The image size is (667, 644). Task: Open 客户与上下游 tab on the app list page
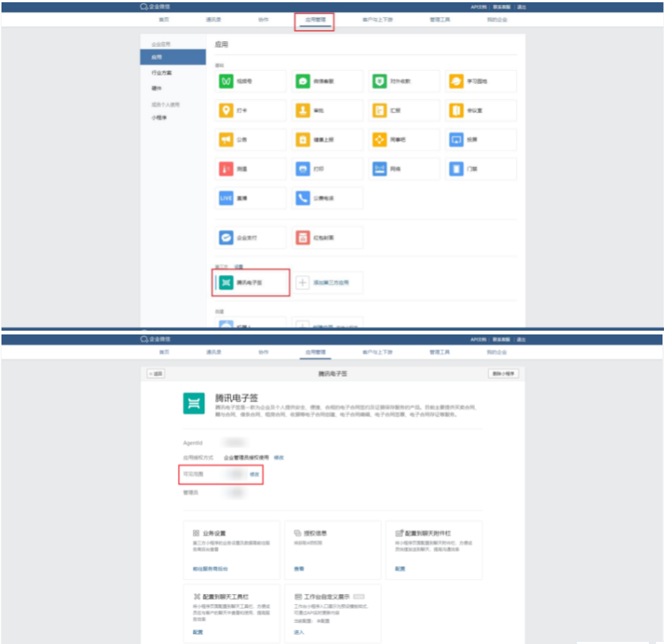point(378,20)
